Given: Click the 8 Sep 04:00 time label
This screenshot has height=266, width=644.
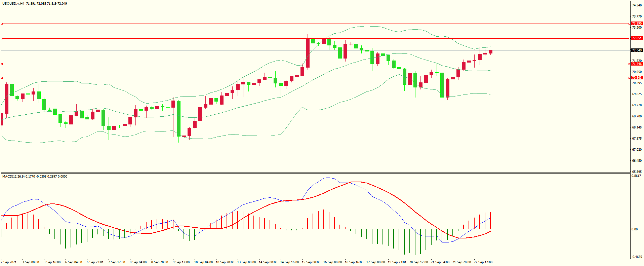Looking at the screenshot, I should coord(138,262).
